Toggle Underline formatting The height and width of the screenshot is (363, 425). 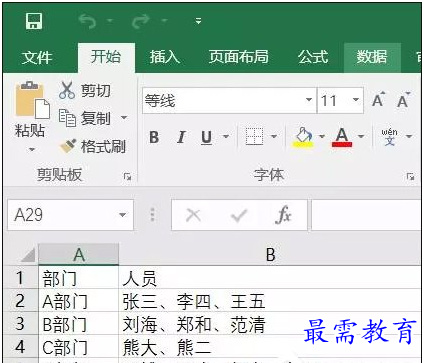[207, 137]
